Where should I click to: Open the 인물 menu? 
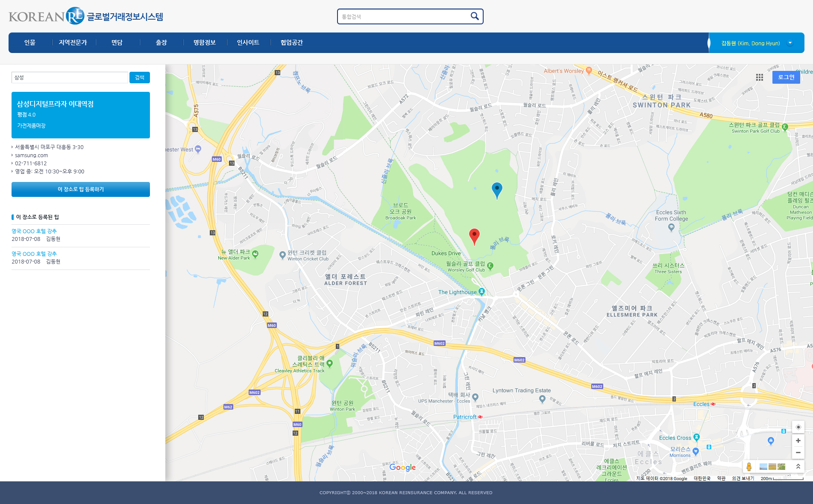30,43
